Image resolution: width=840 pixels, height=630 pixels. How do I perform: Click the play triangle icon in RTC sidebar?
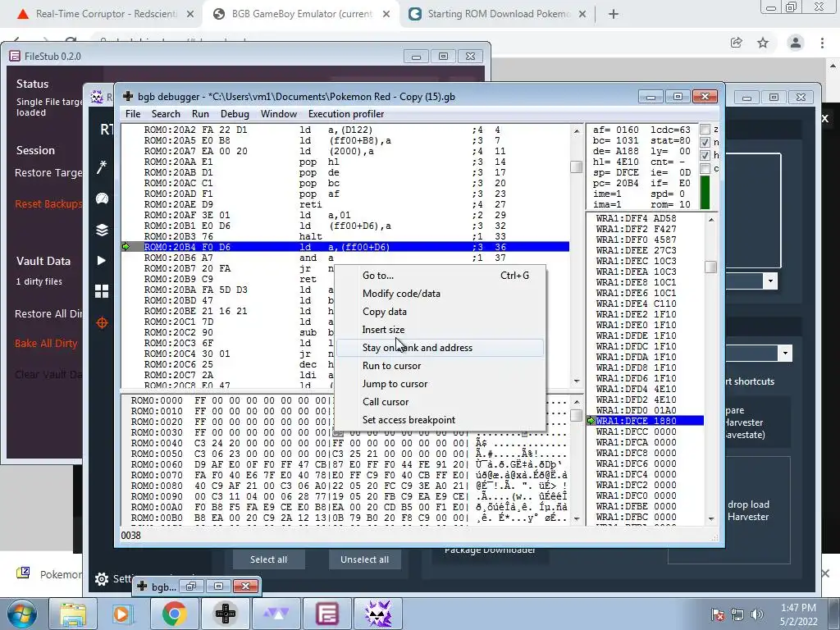(x=101, y=261)
